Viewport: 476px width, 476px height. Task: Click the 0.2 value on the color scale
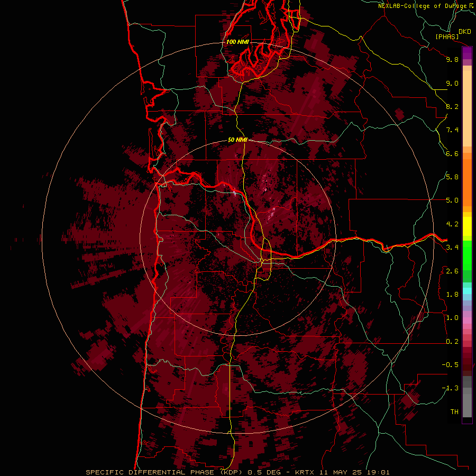coord(452,342)
